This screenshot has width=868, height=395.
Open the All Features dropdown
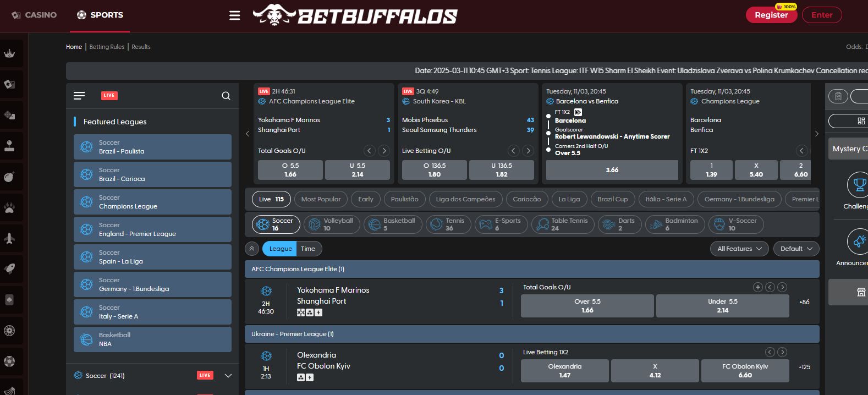739,249
